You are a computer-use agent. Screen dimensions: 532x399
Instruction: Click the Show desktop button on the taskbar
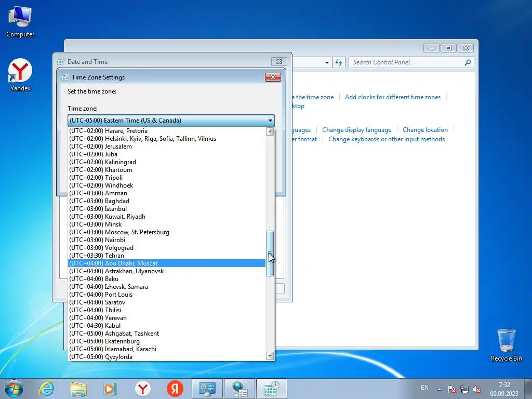tap(528, 389)
